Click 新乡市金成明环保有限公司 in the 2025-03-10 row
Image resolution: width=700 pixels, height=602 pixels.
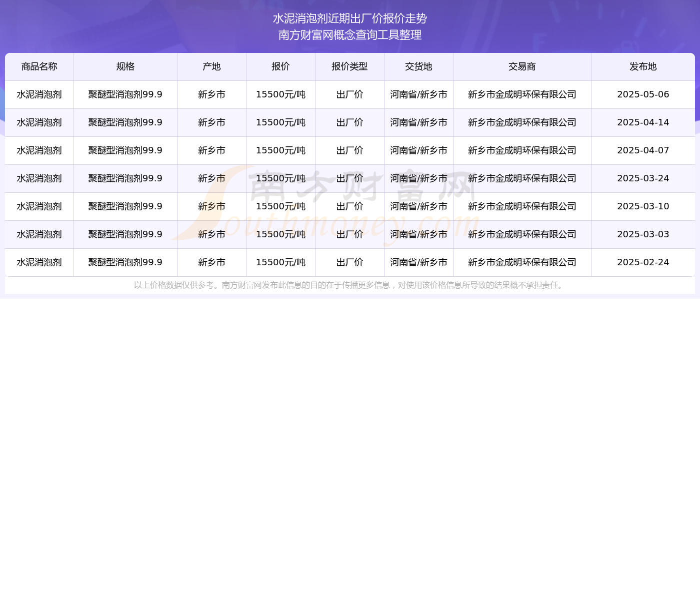point(522,206)
